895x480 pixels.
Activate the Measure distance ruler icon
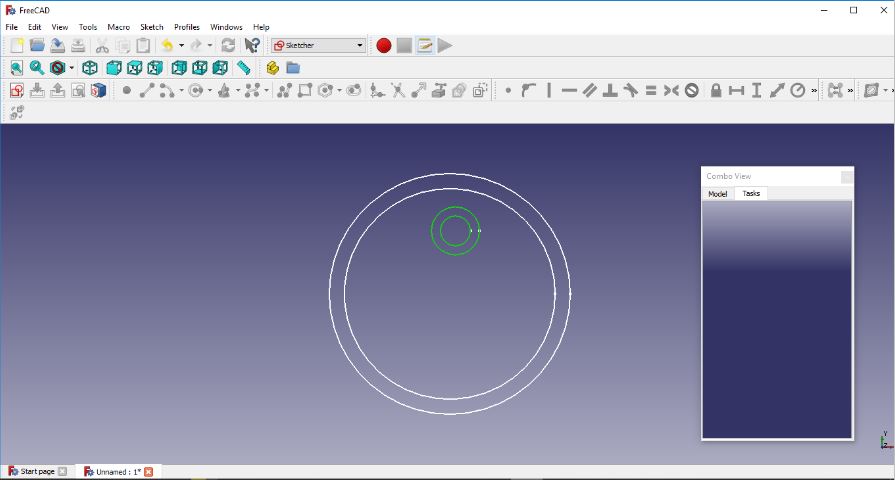(x=244, y=68)
